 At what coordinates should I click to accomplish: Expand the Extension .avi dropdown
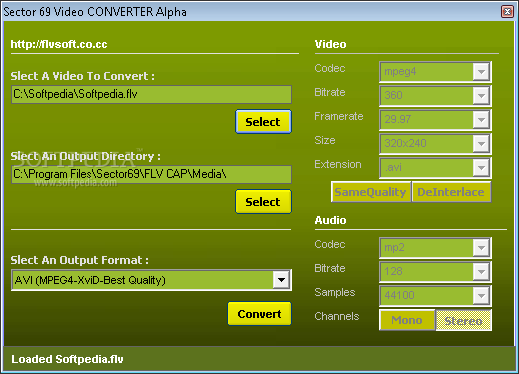click(481, 168)
